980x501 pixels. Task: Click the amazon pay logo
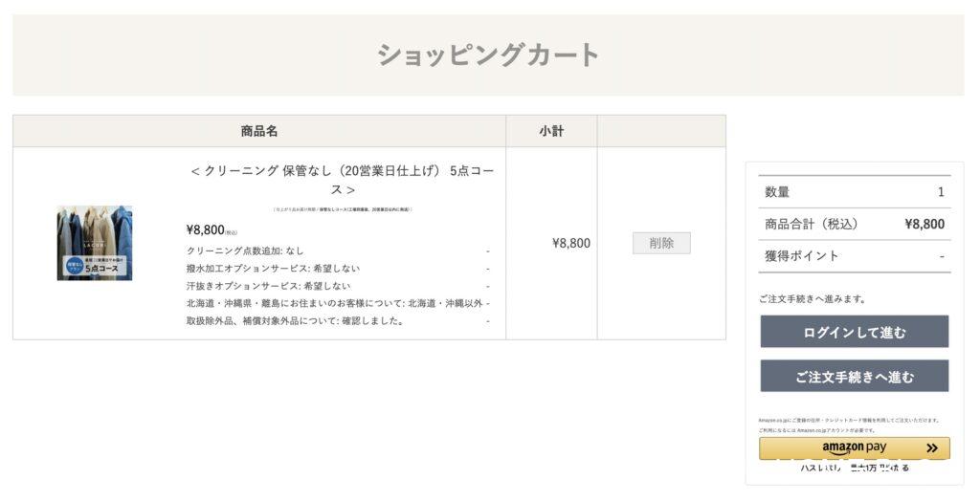[x=854, y=447]
